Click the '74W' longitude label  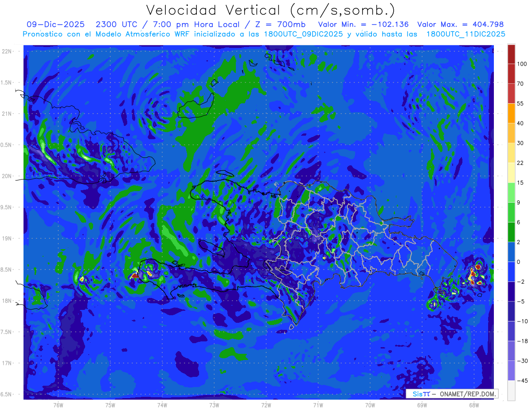[x=162, y=405]
